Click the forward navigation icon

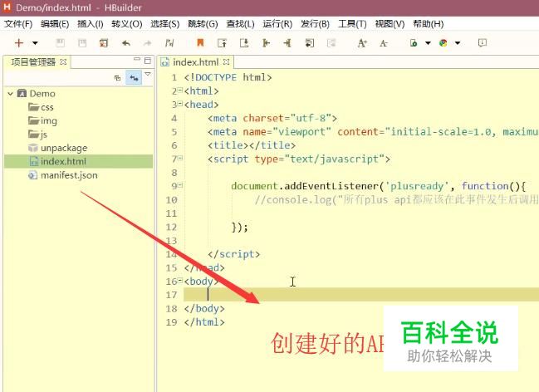[287, 43]
